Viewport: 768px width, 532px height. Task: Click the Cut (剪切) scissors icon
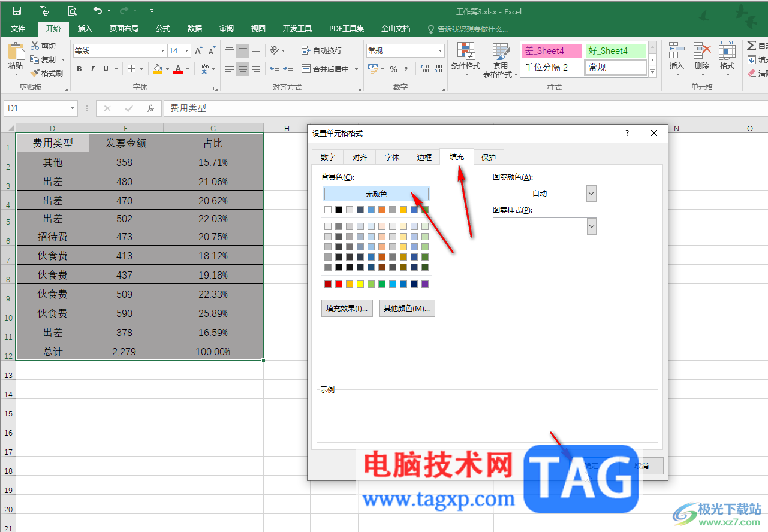pyautogui.click(x=35, y=46)
